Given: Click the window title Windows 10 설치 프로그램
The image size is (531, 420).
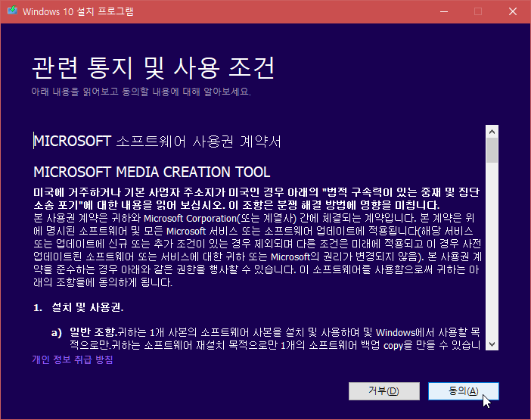Looking at the screenshot, I should 78,11.
